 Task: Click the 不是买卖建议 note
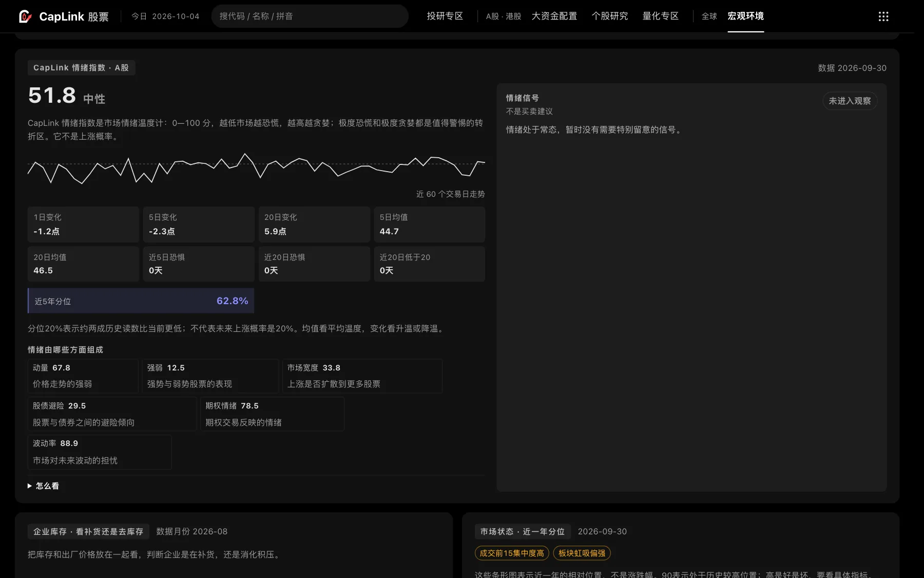[x=529, y=111]
